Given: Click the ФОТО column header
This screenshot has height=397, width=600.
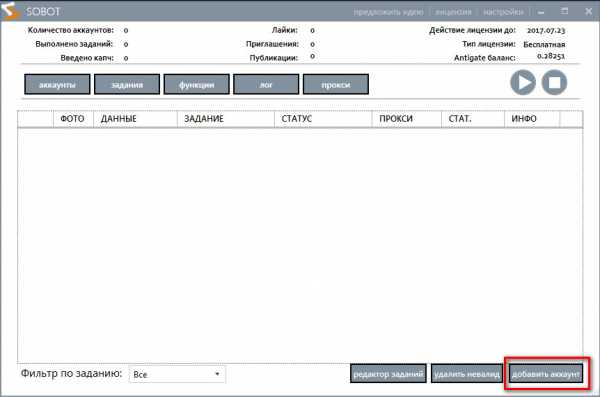Looking at the screenshot, I should coord(72,119).
